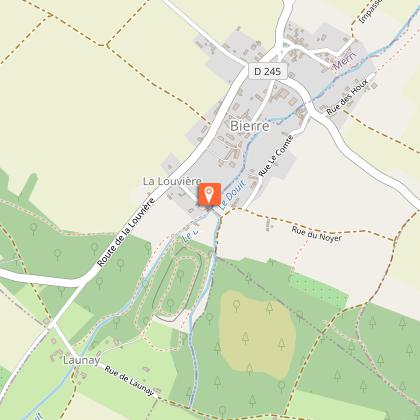This screenshot has height=420, width=420.
Task: Click the Le Doult stream label
Action: 233,196
